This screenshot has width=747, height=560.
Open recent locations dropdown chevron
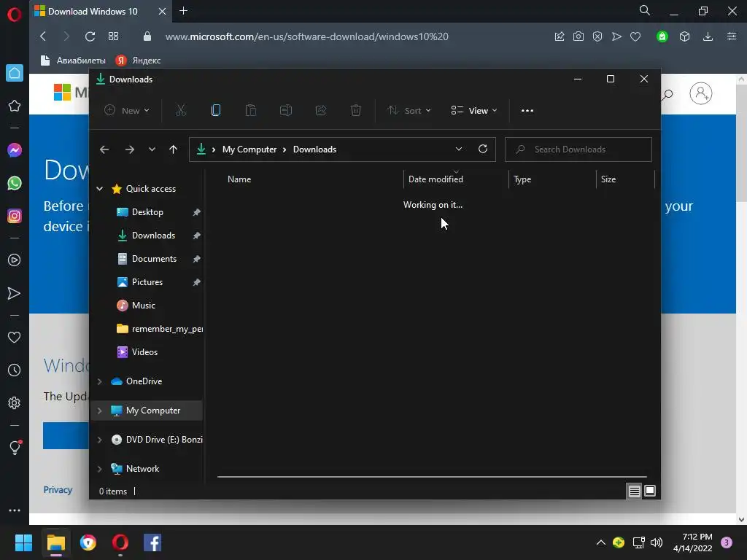(x=152, y=149)
